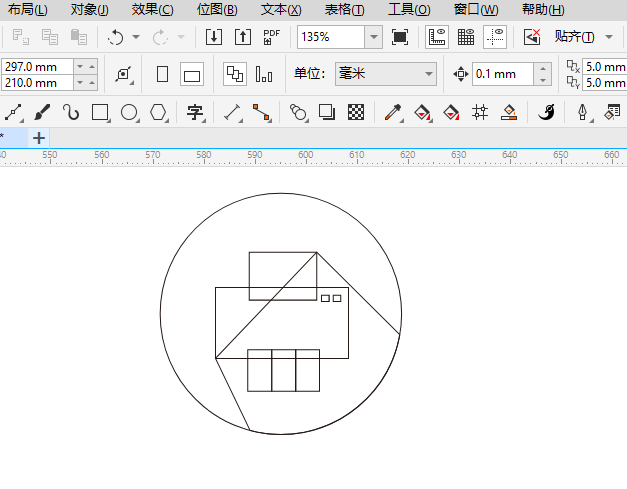This screenshot has width=627, height=489.
Task: Select the freehand line tool
Action: point(14,112)
